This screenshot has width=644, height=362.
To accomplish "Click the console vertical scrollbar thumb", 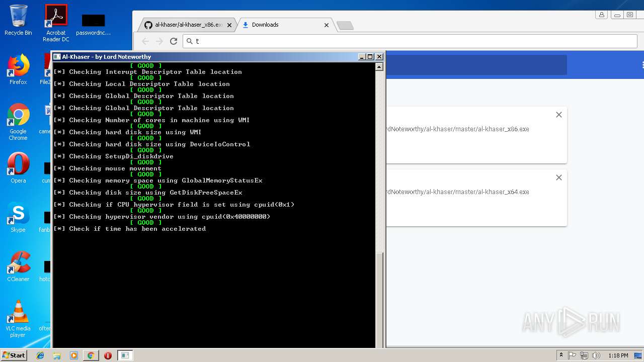I will point(379,301).
